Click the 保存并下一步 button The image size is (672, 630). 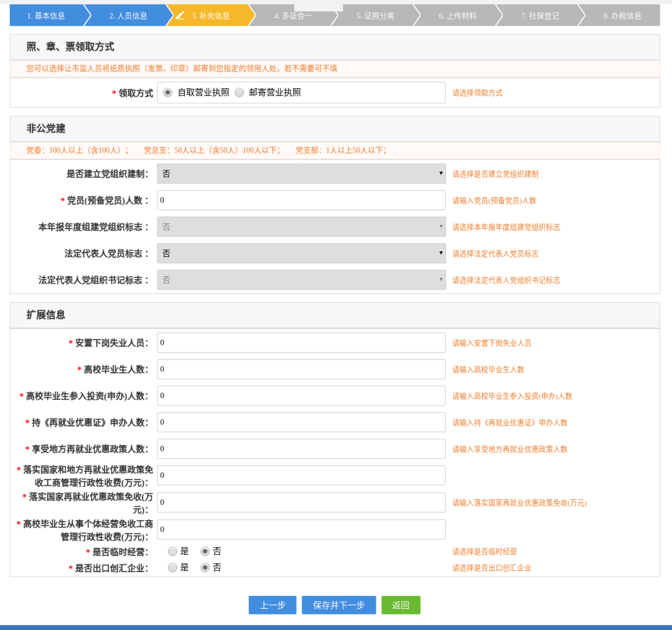click(338, 605)
